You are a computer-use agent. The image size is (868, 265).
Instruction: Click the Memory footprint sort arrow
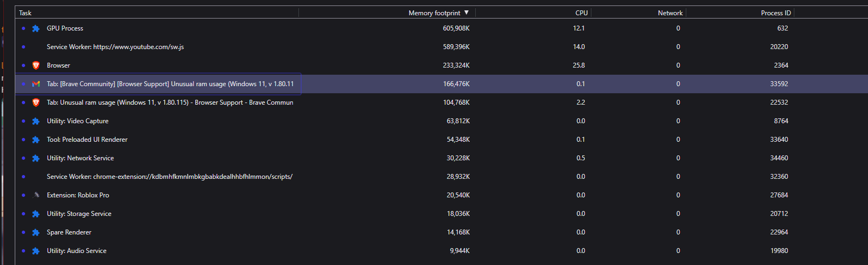466,13
